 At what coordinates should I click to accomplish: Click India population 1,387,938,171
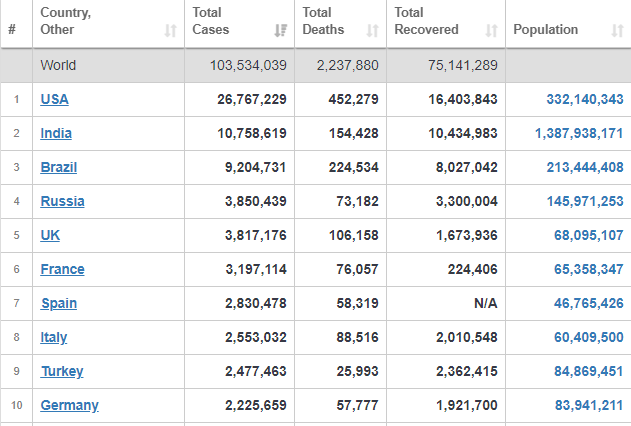coord(579,133)
